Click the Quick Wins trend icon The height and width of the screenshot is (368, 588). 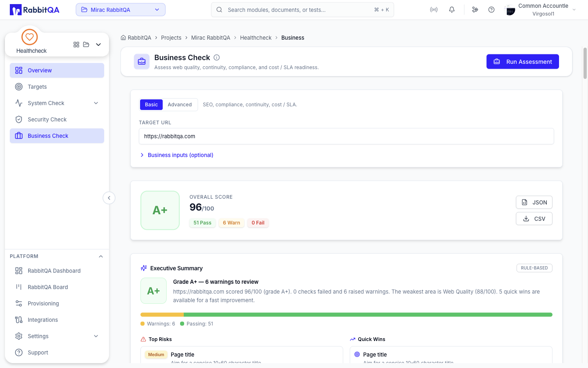point(352,339)
